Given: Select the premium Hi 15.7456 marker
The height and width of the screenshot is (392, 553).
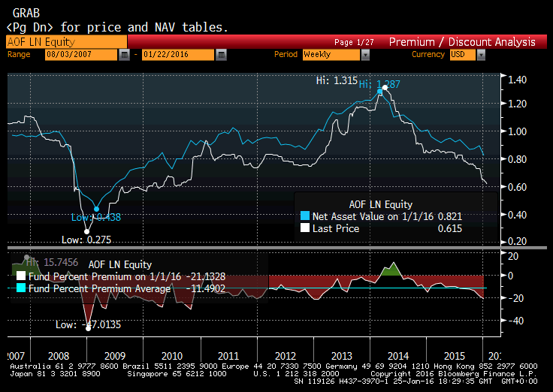Looking at the screenshot, I should tap(27, 258).
